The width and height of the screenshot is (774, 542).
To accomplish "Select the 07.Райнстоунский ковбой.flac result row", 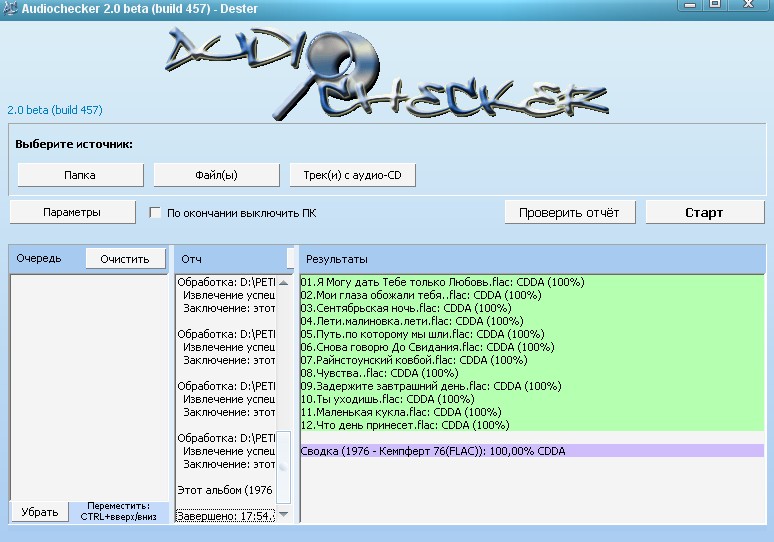I will pyautogui.click(x=413, y=360).
